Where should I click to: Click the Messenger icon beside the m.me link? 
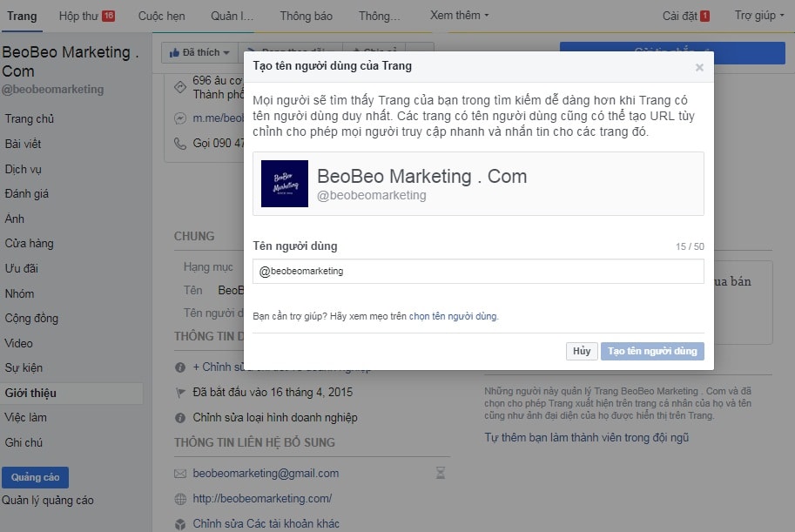(180, 118)
